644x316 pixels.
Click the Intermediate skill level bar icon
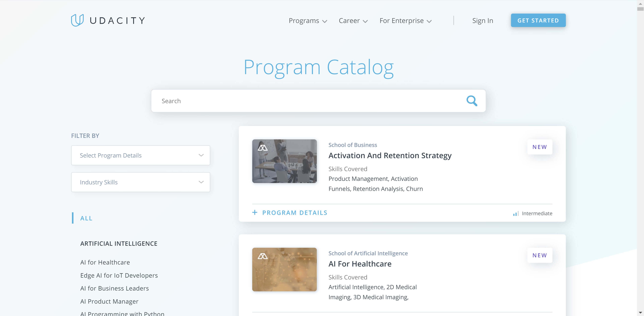click(515, 213)
